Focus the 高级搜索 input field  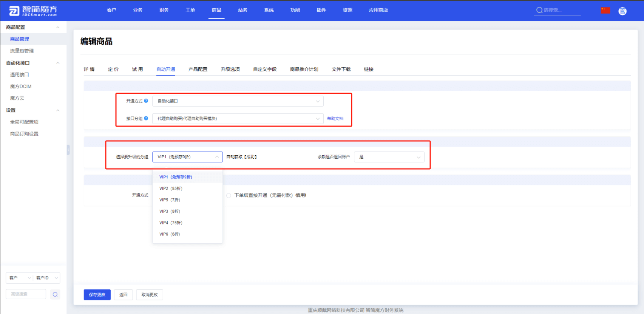pos(26,294)
